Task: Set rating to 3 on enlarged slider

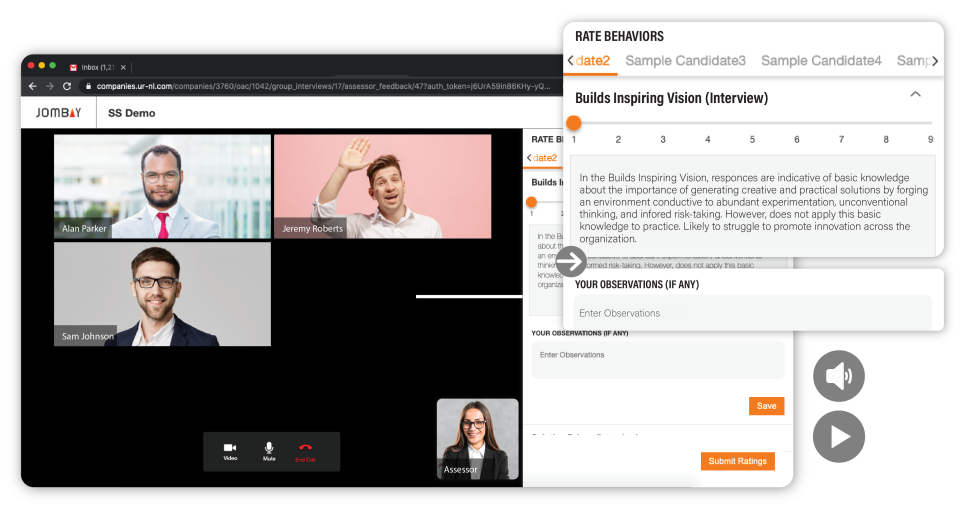Action: point(663,139)
